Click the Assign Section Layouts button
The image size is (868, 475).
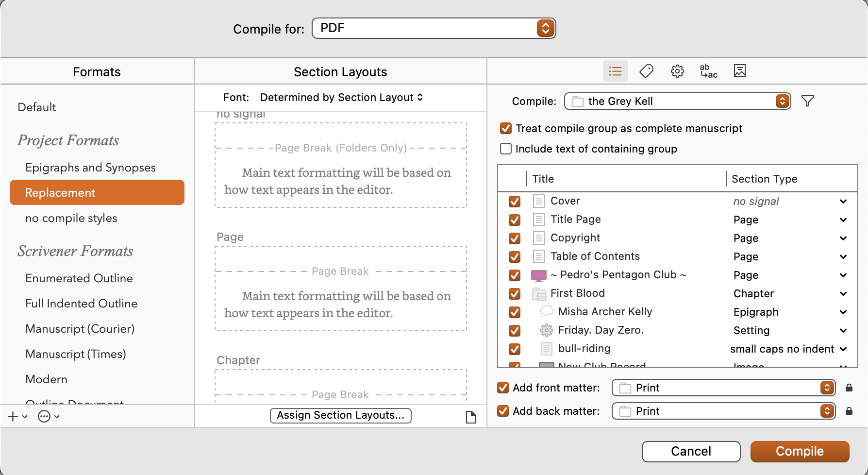[x=340, y=415]
